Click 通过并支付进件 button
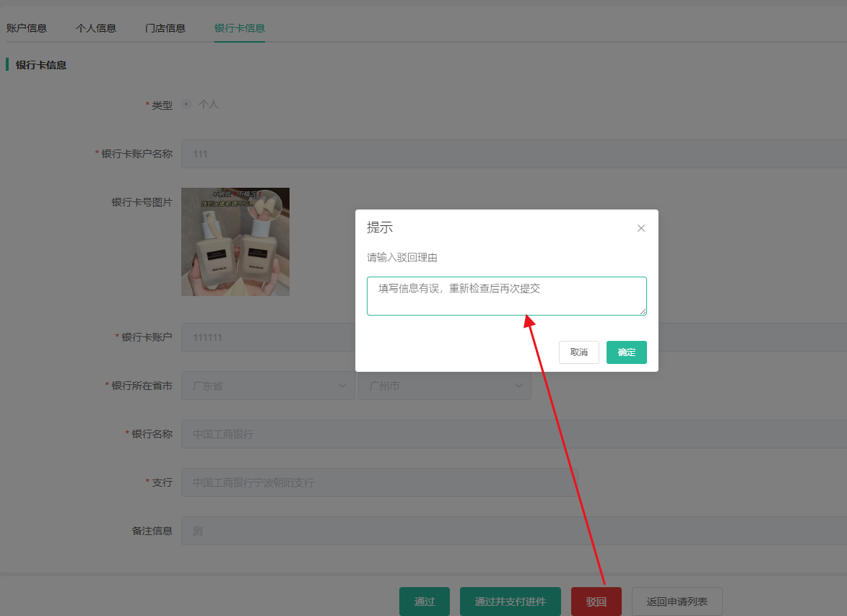This screenshot has height=616, width=847. coord(511,602)
